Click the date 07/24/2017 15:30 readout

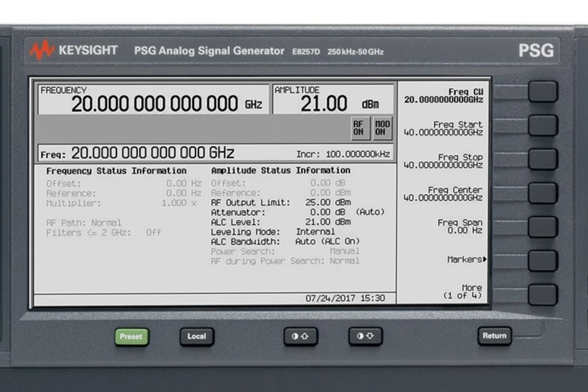coord(345,299)
